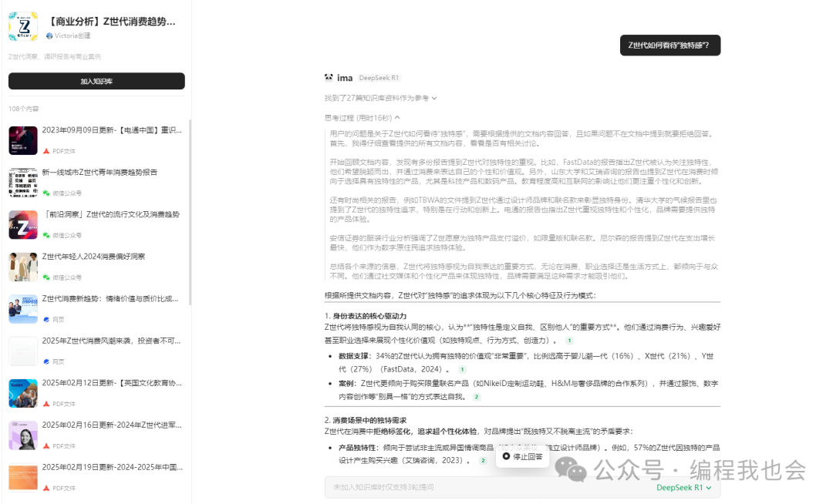Screen dimensions: 833x504
Task: Open title 「前沿洞察」Z世代的流行文化及消费趋势
Action: pos(111,214)
